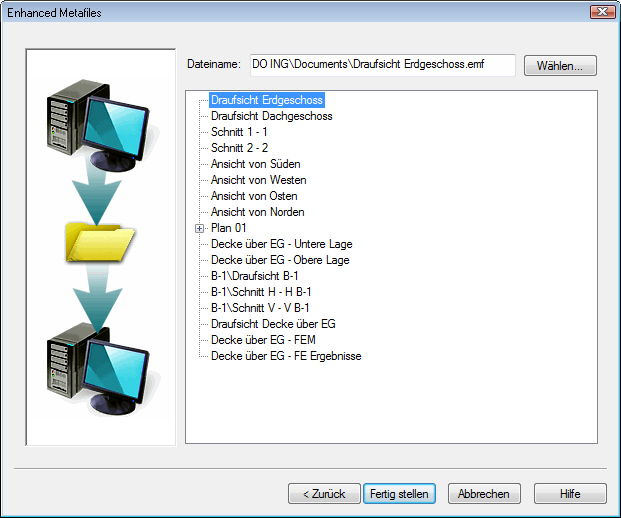
Task: Select Ansicht von Westen
Action: click(x=259, y=180)
